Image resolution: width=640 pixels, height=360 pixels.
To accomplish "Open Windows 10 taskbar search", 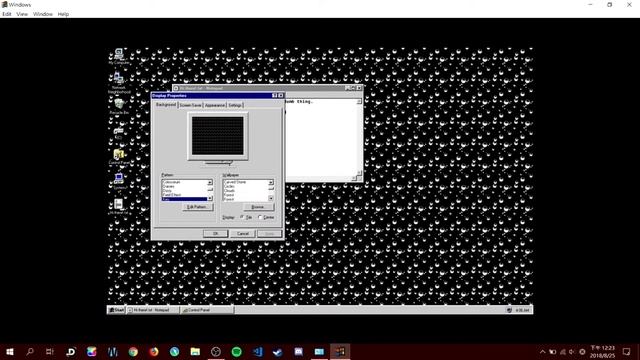I will [30, 351].
